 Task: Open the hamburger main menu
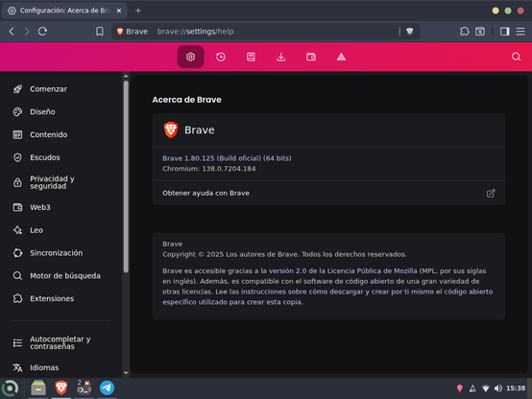coord(520,32)
